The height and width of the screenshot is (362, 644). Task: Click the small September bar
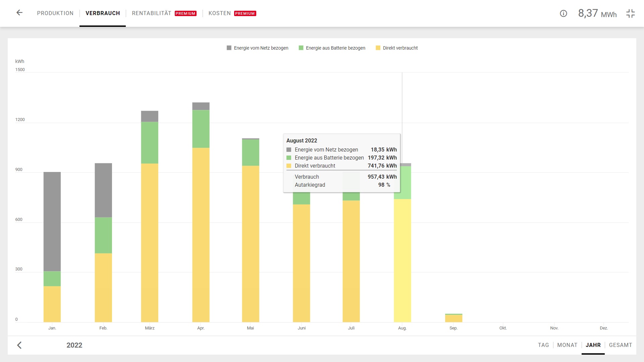(453, 318)
